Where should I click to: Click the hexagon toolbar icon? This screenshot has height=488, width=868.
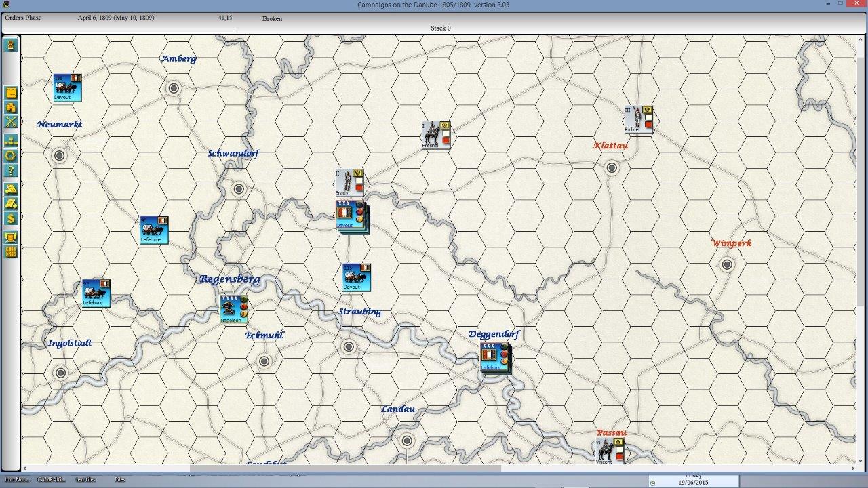pyautogui.click(x=10, y=156)
